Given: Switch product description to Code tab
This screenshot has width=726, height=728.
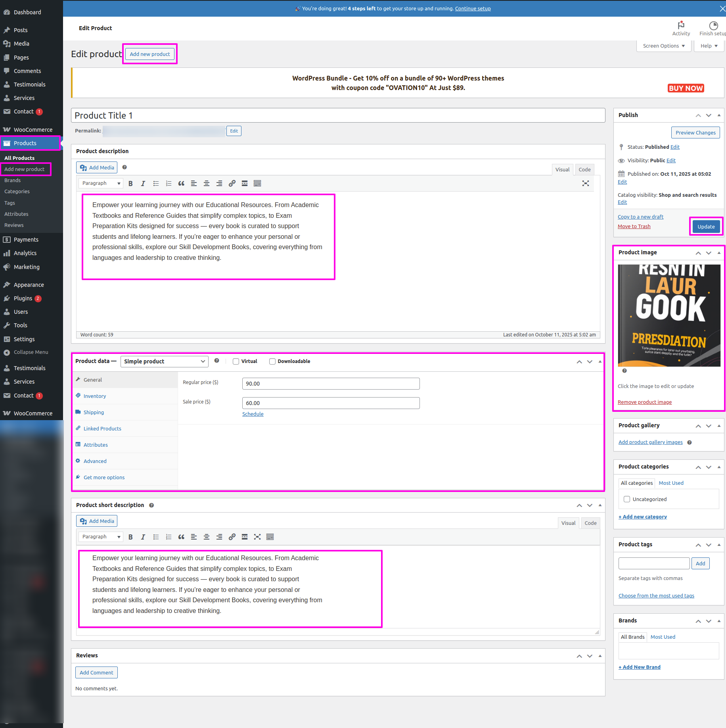Looking at the screenshot, I should coord(584,169).
